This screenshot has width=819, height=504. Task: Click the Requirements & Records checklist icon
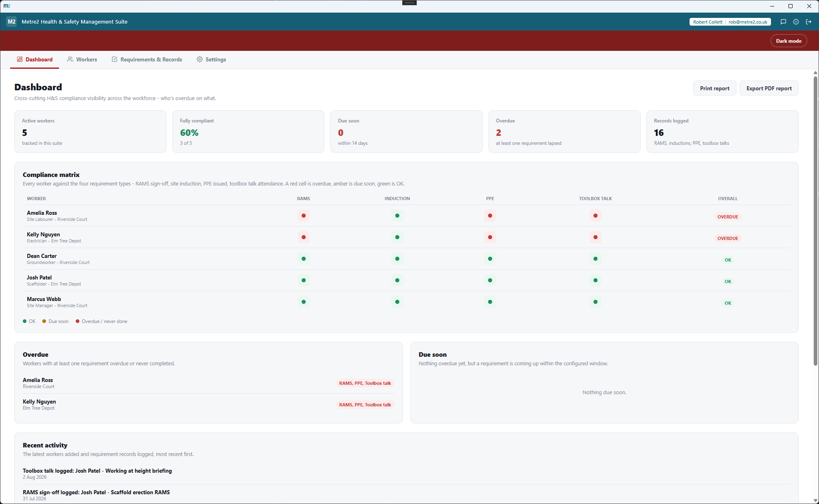coord(115,59)
